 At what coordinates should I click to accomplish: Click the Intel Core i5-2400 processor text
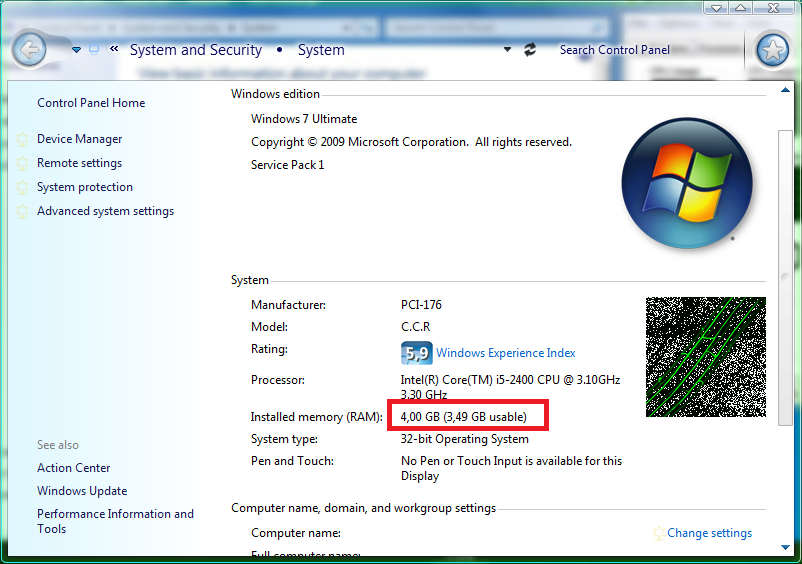(x=510, y=387)
